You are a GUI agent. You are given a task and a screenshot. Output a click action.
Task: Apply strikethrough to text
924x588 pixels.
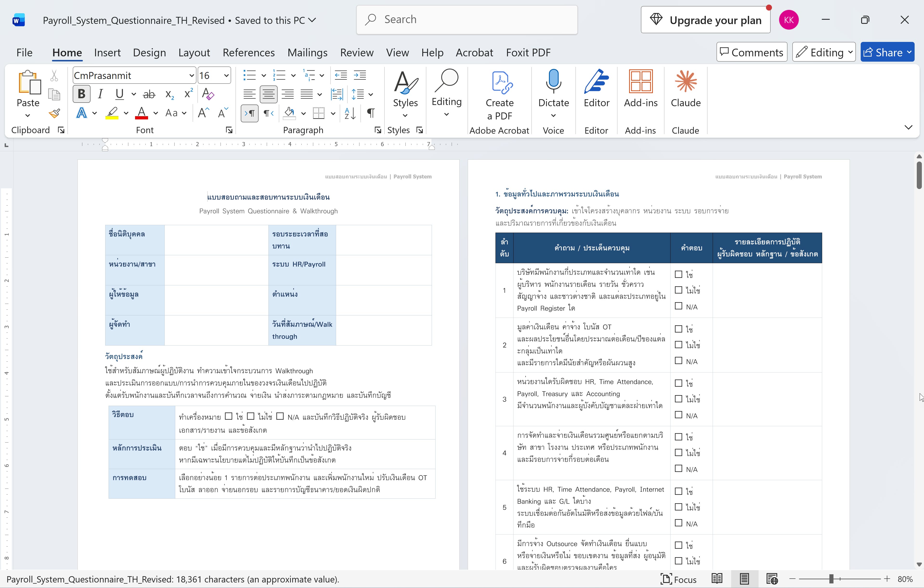(149, 94)
